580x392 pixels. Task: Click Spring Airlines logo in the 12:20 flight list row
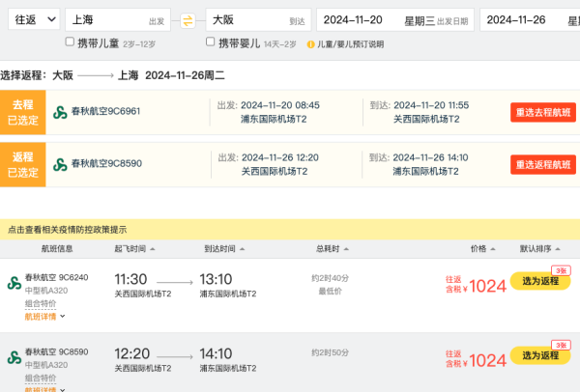[14, 357]
